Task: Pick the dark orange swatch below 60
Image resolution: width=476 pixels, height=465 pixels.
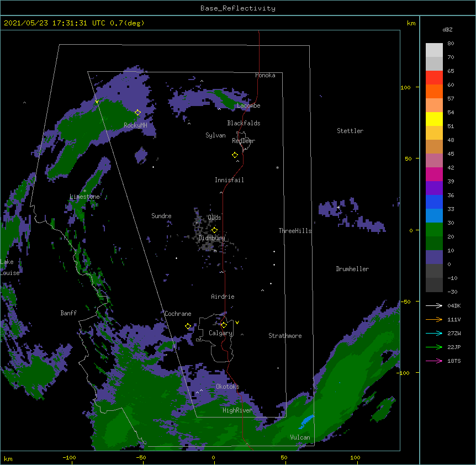Action: point(434,91)
